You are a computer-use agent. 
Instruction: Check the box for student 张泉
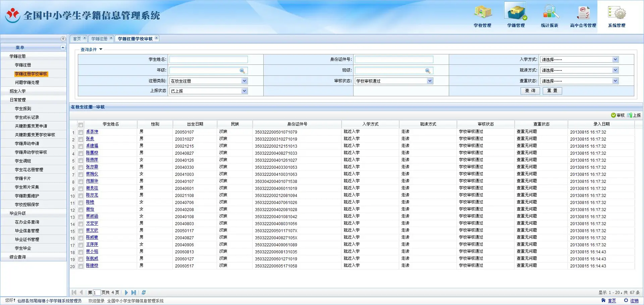[x=80, y=139]
